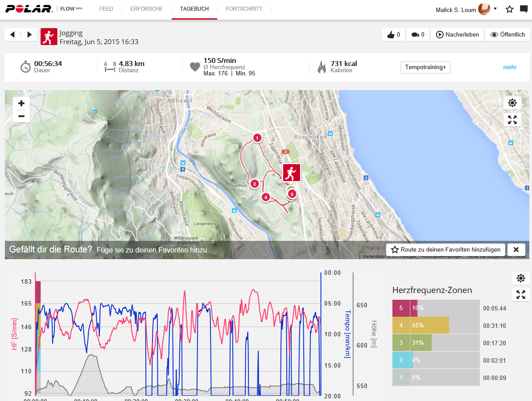Screen dimensions: 532x401
Task: Zoom out on the map
Action: [x=21, y=116]
